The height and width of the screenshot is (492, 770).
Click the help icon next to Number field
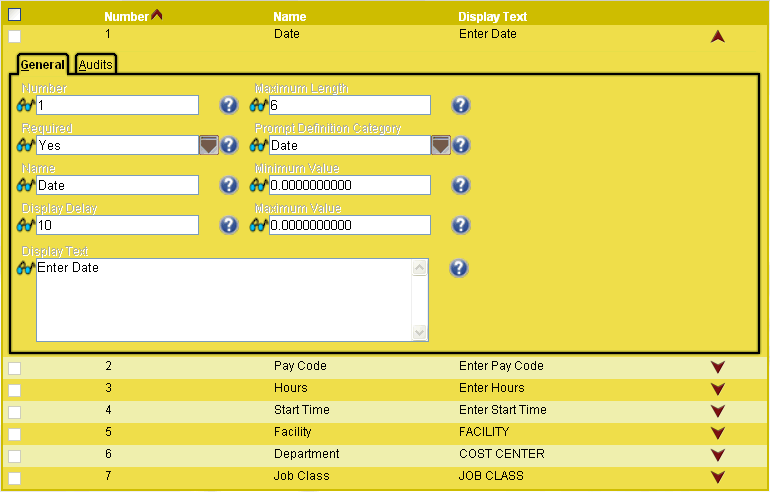[229, 105]
